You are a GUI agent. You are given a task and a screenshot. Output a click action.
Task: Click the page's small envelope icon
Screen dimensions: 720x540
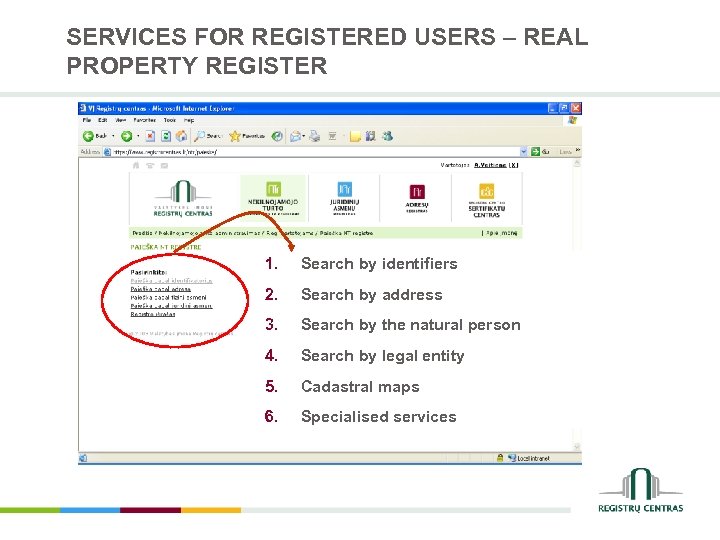164,165
